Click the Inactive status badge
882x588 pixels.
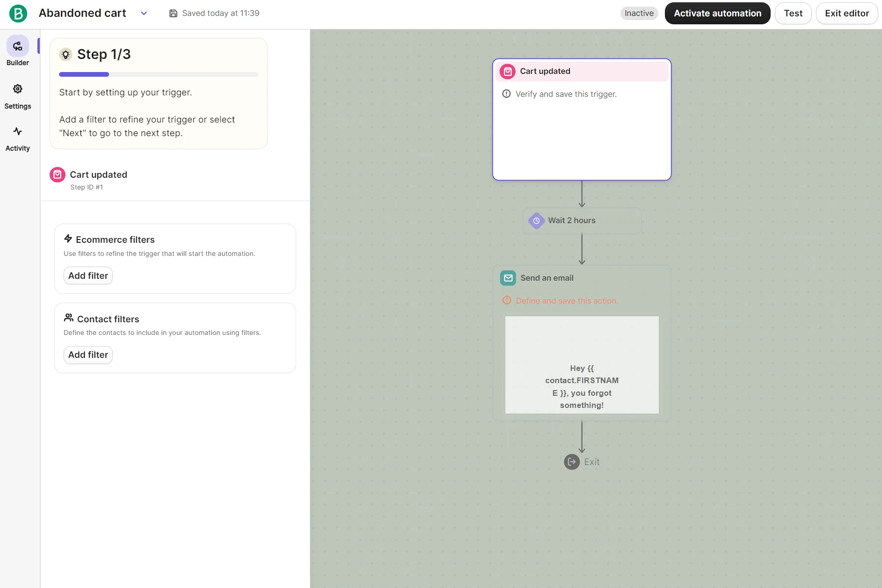point(639,14)
